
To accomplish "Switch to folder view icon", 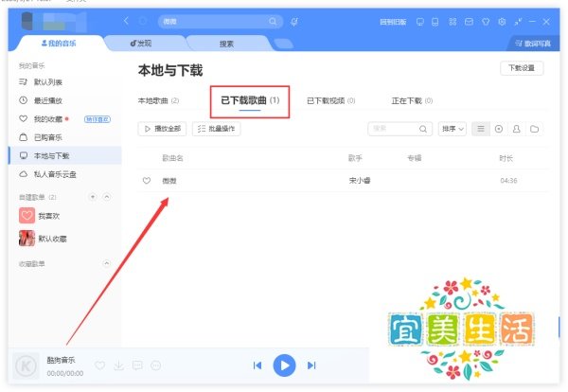I will (534, 129).
